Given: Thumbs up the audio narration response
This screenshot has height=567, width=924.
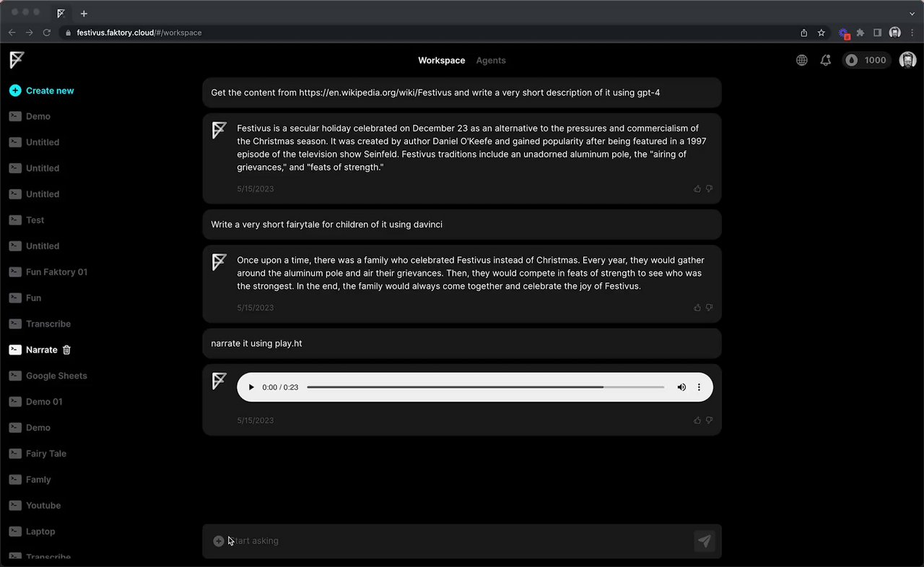Looking at the screenshot, I should pyautogui.click(x=697, y=420).
